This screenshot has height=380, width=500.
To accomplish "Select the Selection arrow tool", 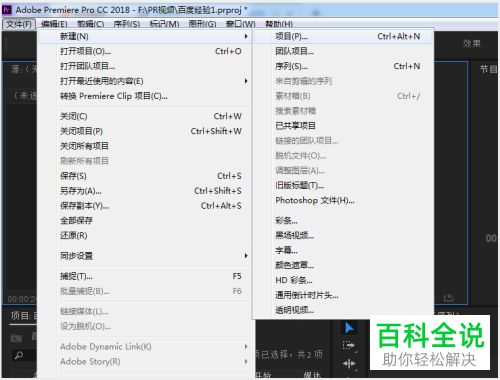I will (x=349, y=328).
